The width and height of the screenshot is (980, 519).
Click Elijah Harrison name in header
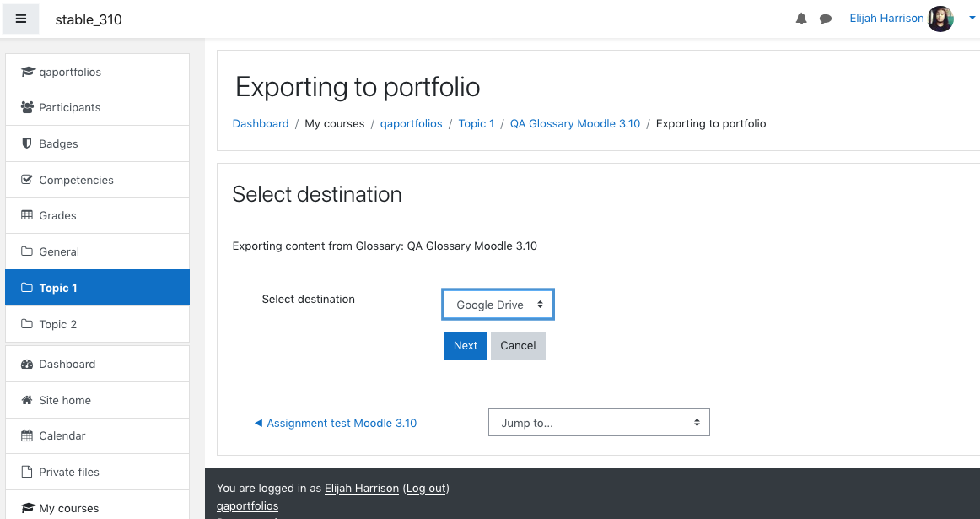[x=886, y=18]
